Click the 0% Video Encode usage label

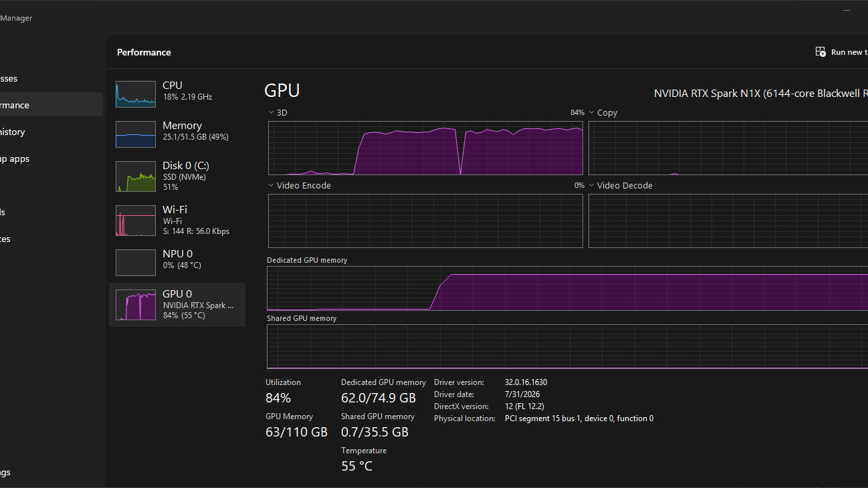(579, 186)
